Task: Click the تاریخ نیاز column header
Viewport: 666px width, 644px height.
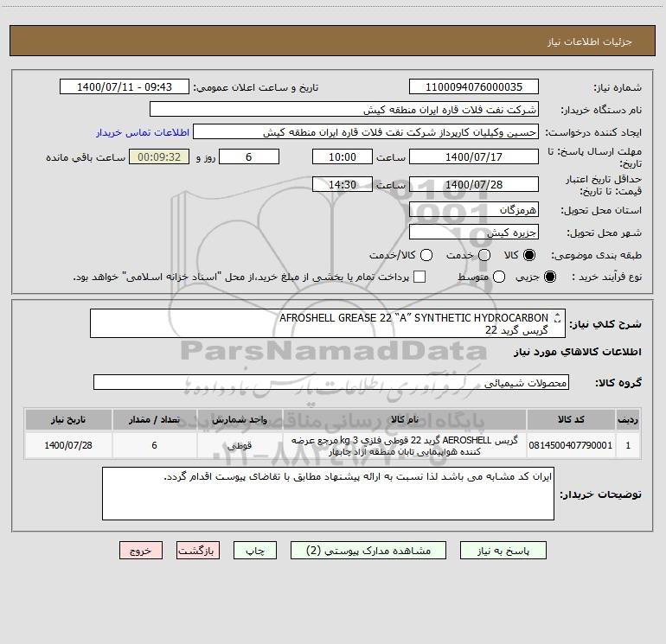Action: point(68,419)
